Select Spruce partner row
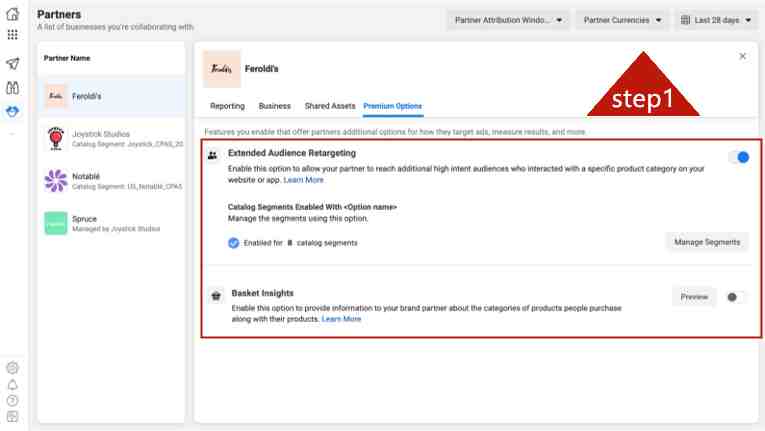765x431 pixels. coord(112,223)
